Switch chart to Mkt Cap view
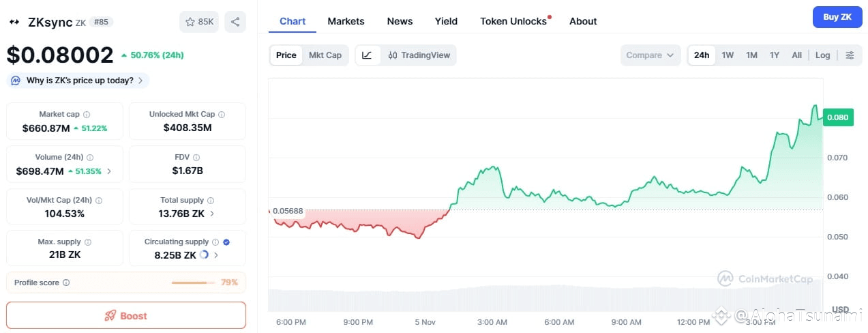868x333 pixels. point(325,55)
